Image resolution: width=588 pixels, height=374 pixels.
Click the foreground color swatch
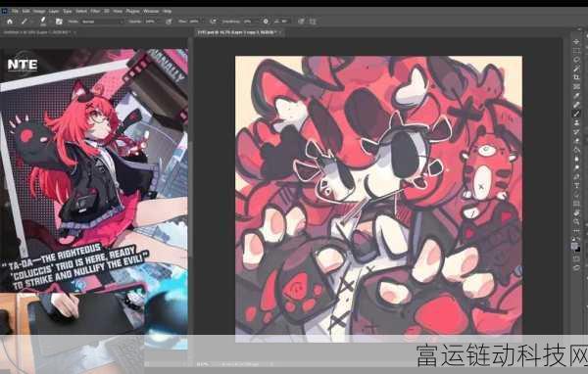[574, 246]
